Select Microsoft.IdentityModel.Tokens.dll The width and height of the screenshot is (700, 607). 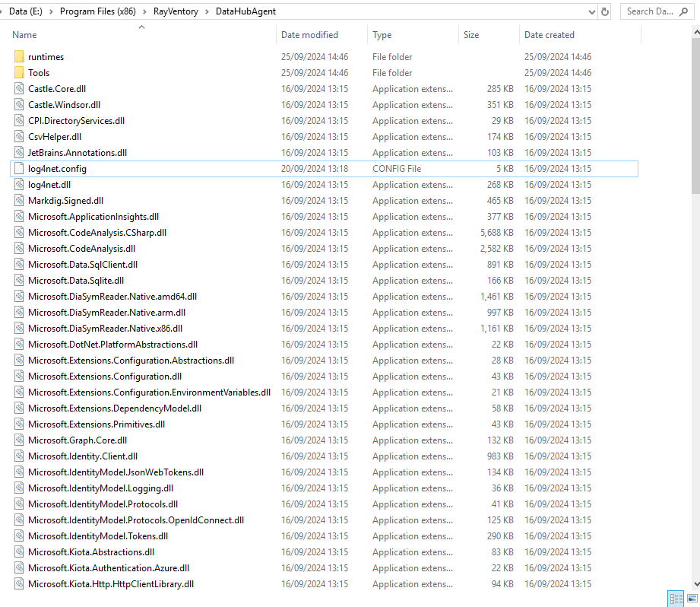[x=98, y=536]
